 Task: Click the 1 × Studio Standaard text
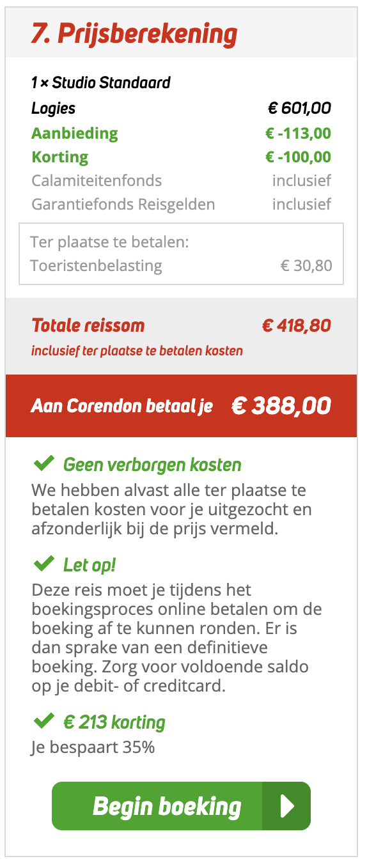[x=101, y=82]
